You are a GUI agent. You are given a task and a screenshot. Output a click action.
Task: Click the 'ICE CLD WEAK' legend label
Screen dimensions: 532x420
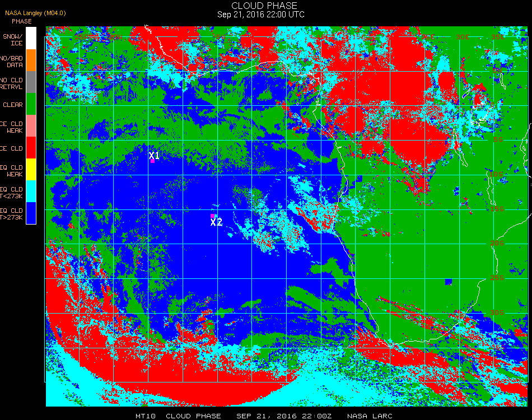click(11, 127)
